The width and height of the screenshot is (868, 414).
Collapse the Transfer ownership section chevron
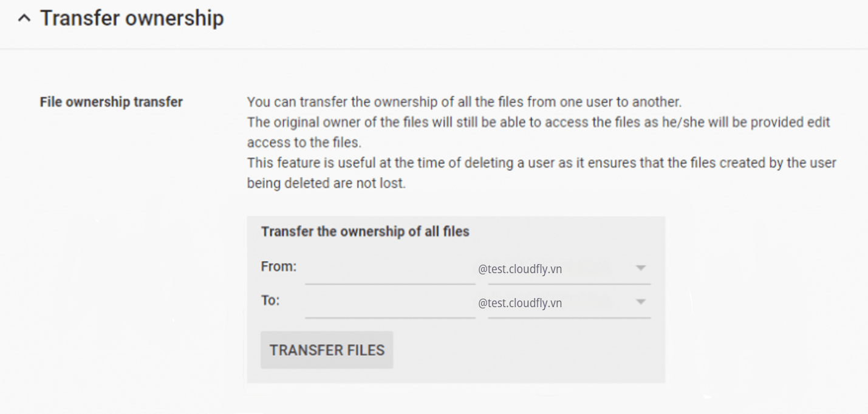[x=24, y=19]
